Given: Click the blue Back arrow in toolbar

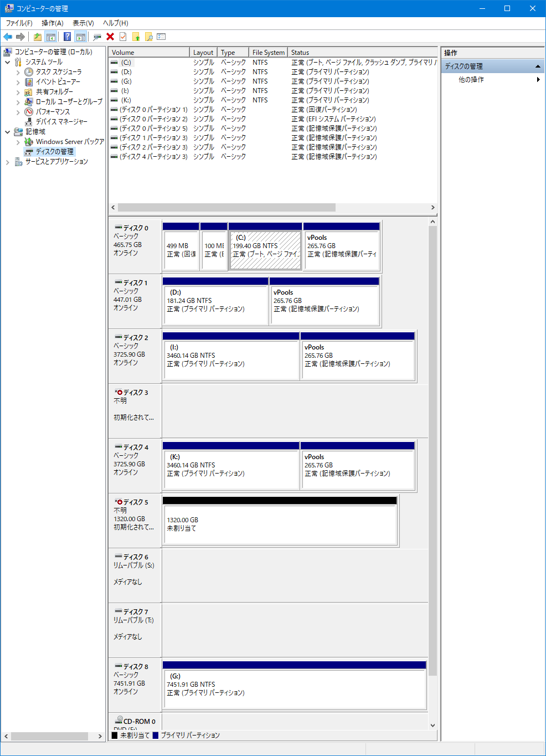Looking at the screenshot, I should 8,37.
